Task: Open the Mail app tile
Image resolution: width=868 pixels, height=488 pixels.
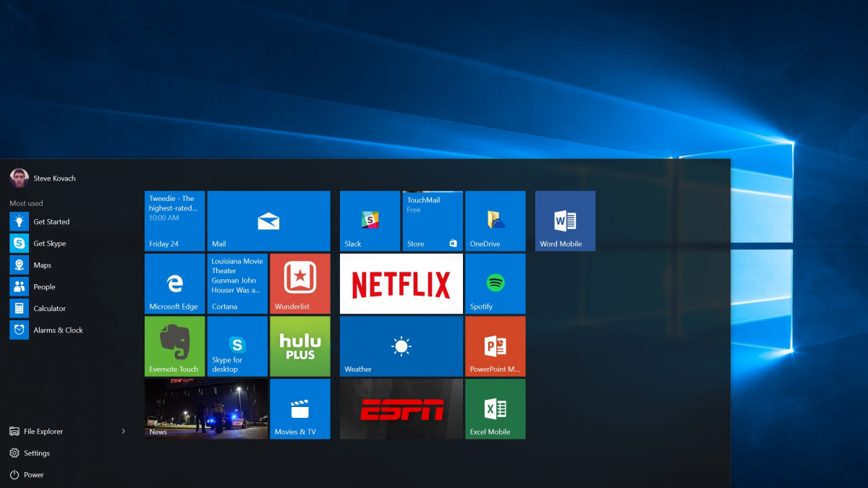Action: pyautogui.click(x=268, y=221)
